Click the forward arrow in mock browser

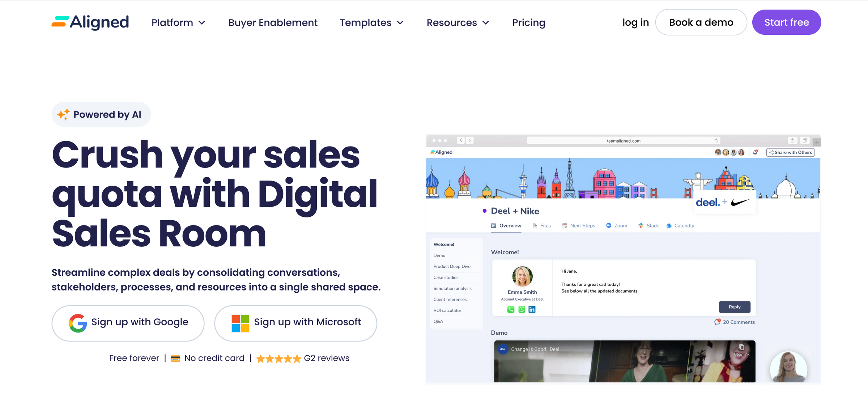[470, 140]
